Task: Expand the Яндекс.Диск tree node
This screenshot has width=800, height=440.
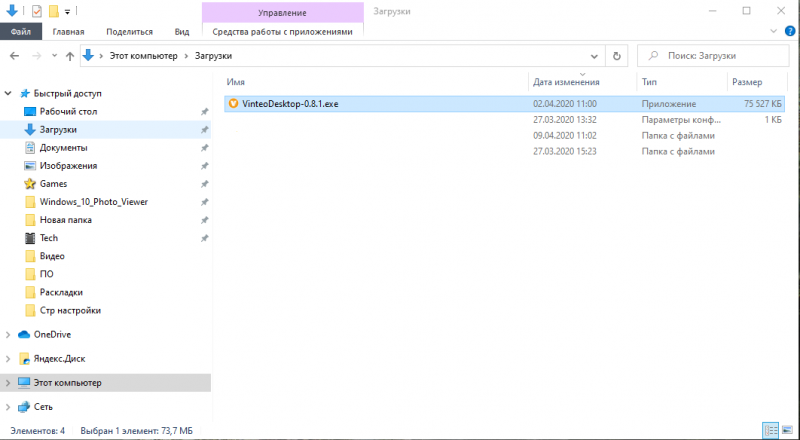Action: (x=8, y=359)
